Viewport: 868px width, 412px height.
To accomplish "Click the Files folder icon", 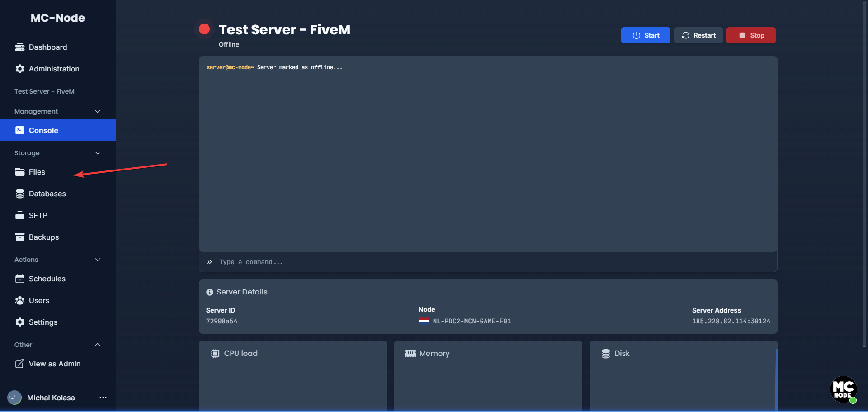I will [x=20, y=172].
